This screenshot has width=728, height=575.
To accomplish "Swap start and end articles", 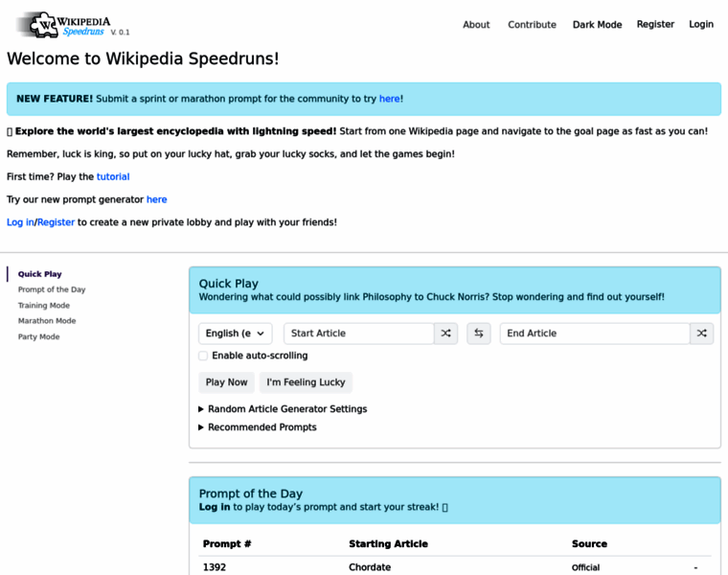I will click(479, 333).
